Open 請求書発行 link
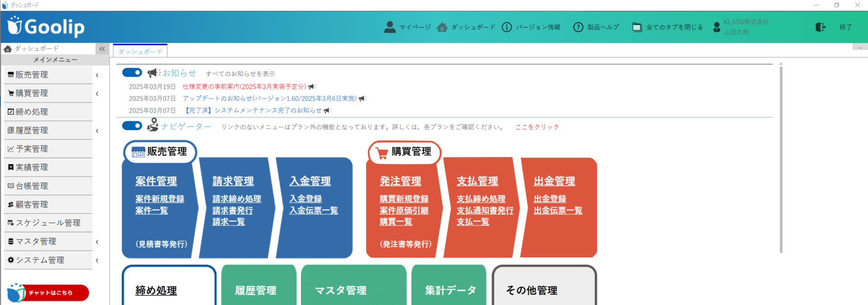Screen dimensions: 868x305 tap(233, 211)
